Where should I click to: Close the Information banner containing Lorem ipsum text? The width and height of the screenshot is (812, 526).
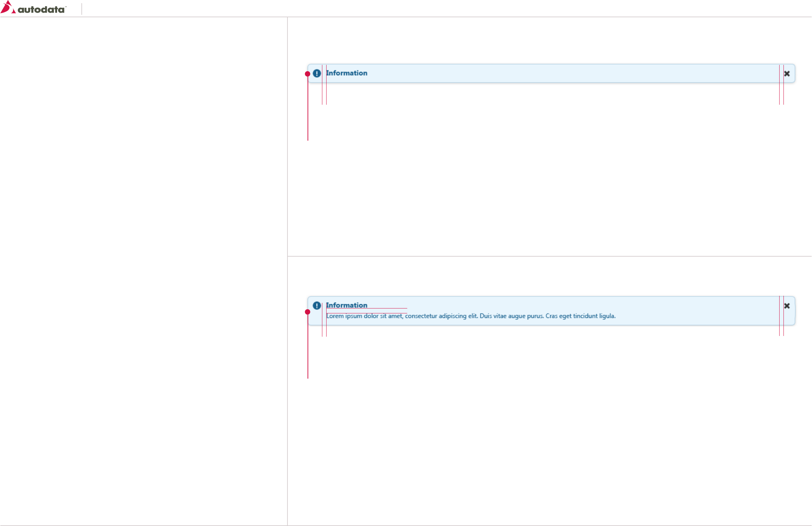(x=787, y=306)
